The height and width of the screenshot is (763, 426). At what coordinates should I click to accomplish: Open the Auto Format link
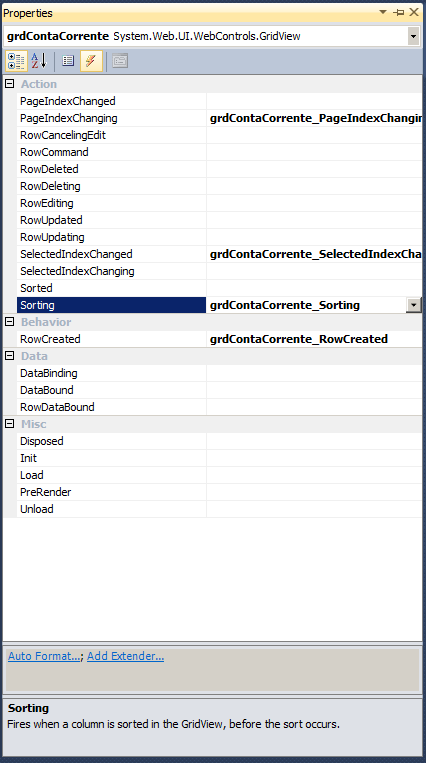(x=44, y=656)
